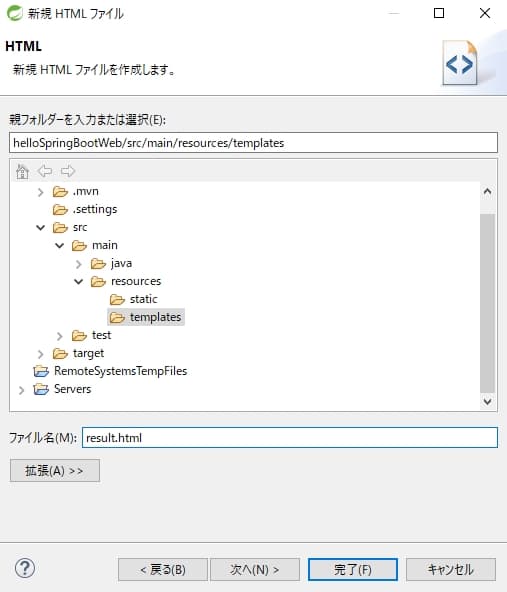Screen dimensions: 507x592
Task: Collapse the main folder
Action: point(60,246)
